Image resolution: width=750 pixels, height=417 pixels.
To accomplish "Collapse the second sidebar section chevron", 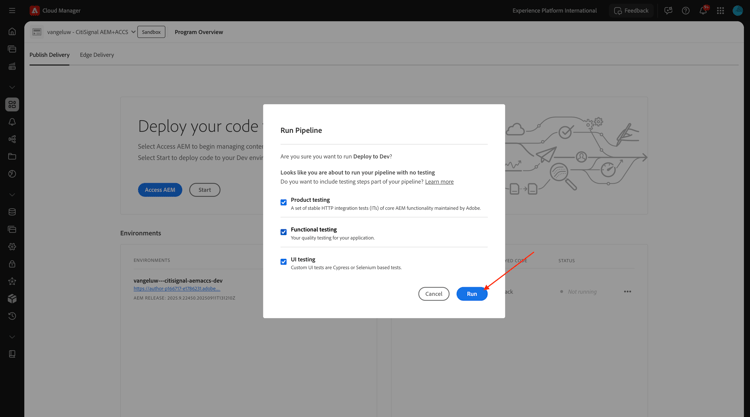I will coord(12,195).
